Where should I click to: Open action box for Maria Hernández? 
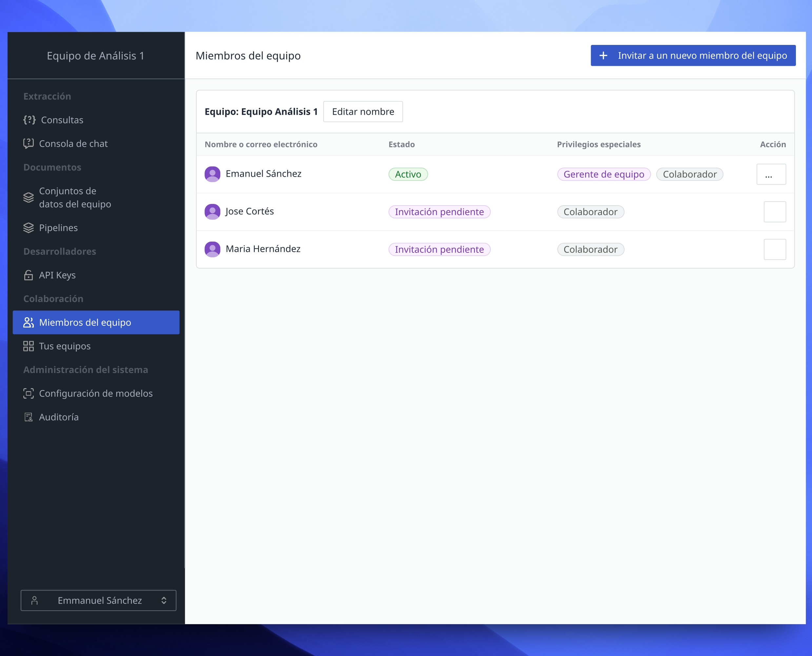pos(775,249)
